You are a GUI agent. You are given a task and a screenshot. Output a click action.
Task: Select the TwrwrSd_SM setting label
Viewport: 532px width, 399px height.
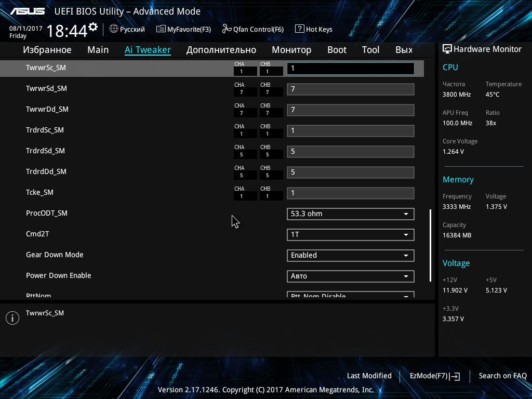pyautogui.click(x=46, y=88)
